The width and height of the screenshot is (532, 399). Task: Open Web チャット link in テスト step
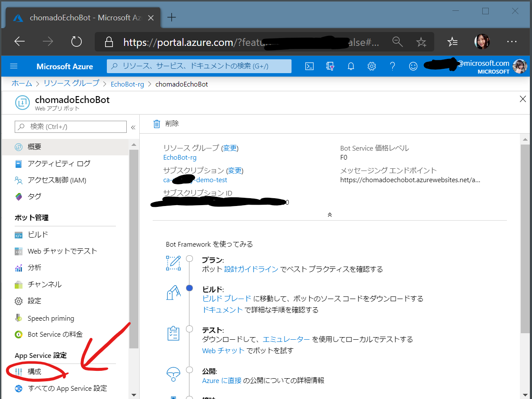coord(223,351)
